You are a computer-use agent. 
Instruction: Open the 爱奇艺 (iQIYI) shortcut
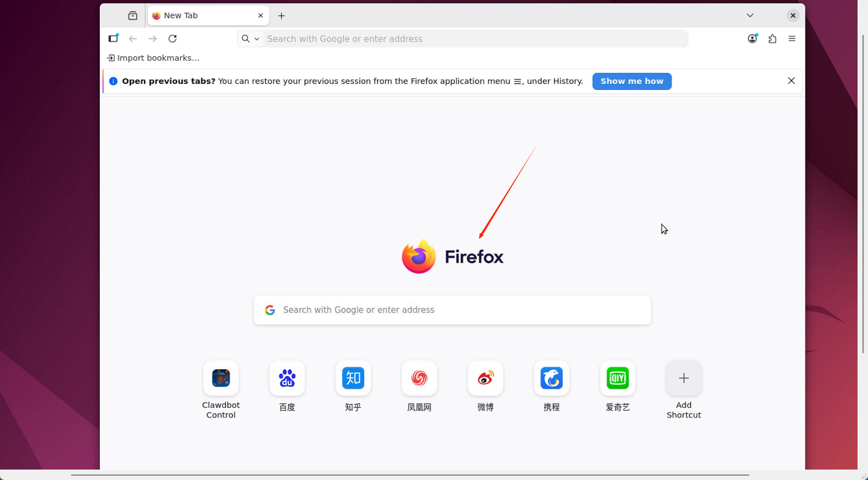point(617,378)
